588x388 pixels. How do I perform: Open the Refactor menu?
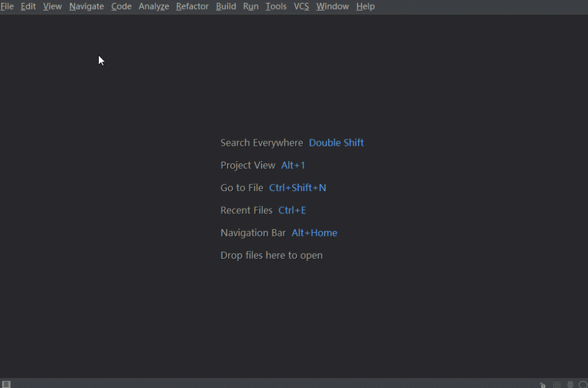[x=192, y=6]
